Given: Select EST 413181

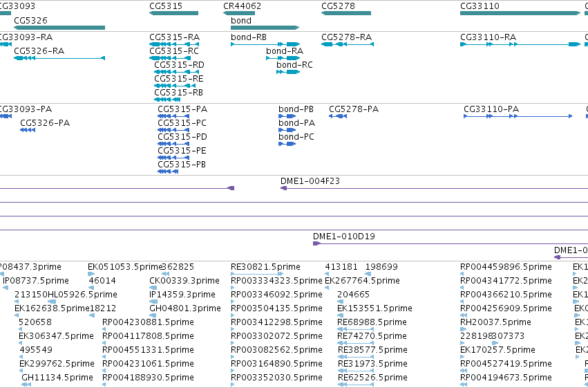Looking at the screenshot, I should pyautogui.click(x=341, y=267).
